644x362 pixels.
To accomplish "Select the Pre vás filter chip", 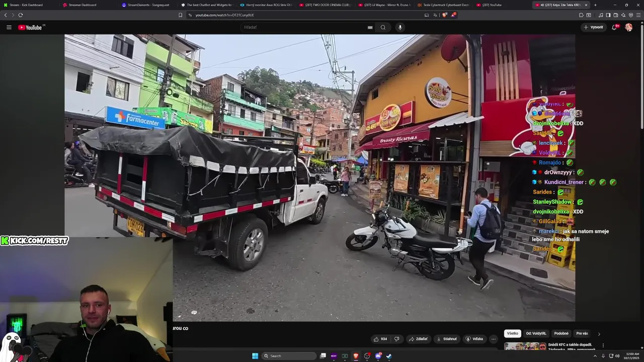I will tap(582, 333).
